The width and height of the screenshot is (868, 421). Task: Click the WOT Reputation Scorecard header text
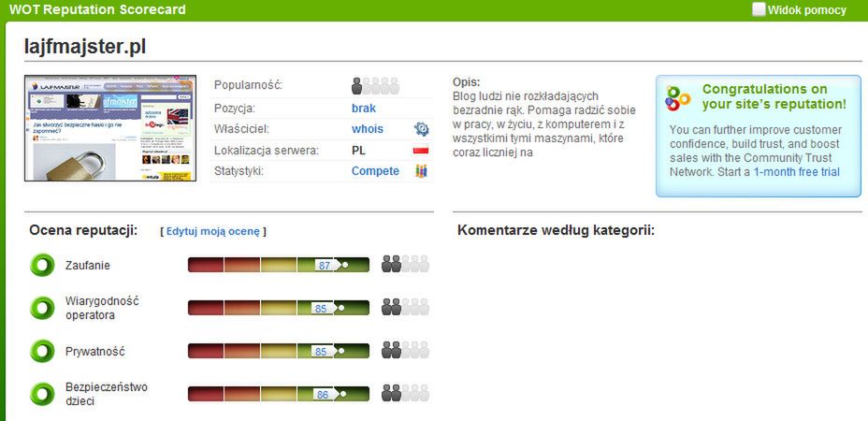[x=97, y=9]
